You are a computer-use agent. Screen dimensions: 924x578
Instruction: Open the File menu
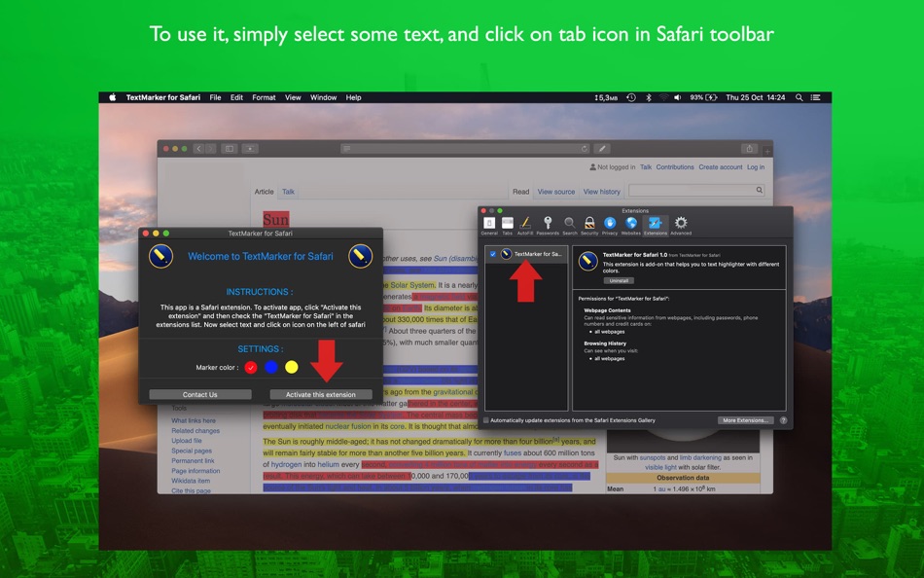[x=215, y=97]
